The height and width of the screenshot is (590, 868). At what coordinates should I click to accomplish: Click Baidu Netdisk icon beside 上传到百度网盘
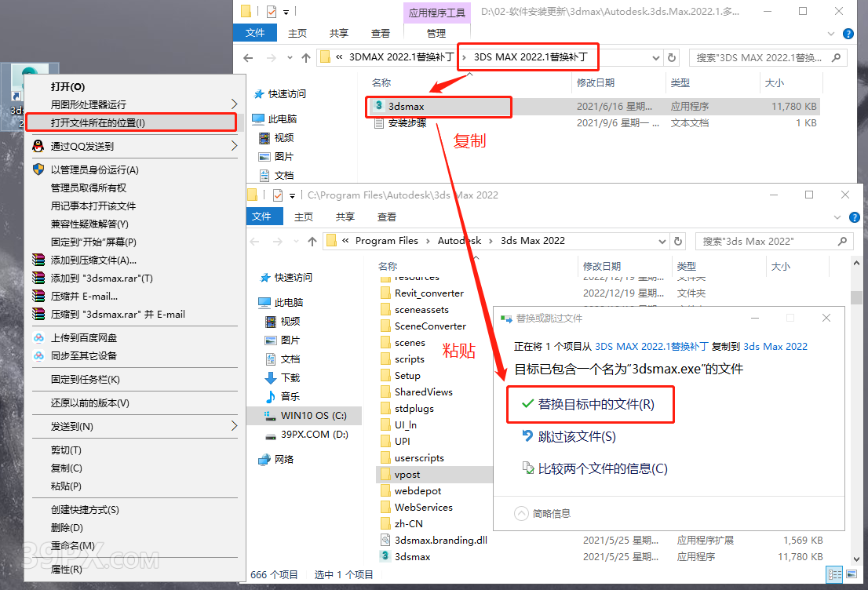click(x=38, y=337)
